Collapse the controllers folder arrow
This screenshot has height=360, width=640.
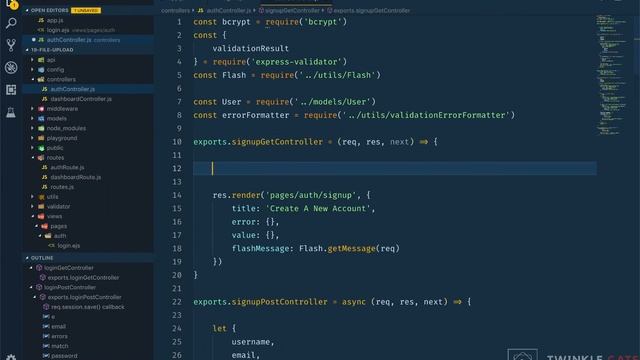click(33, 79)
